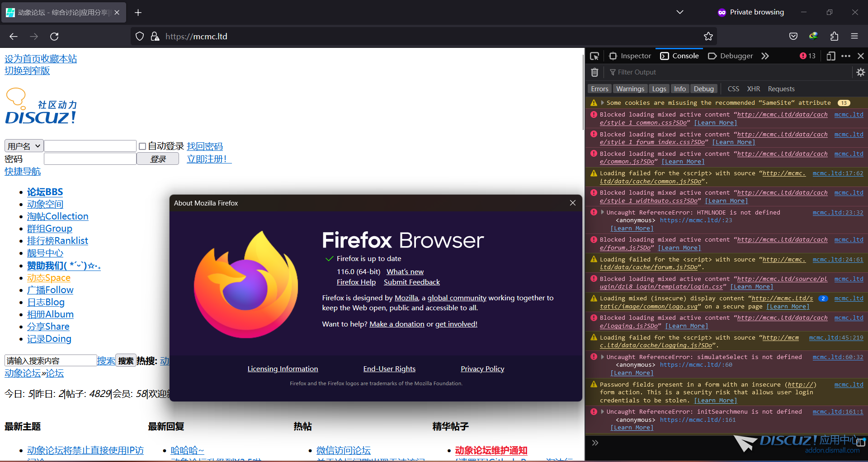The width and height of the screenshot is (868, 462).
Task: Open the Firefox application menu
Action: pos(854,37)
